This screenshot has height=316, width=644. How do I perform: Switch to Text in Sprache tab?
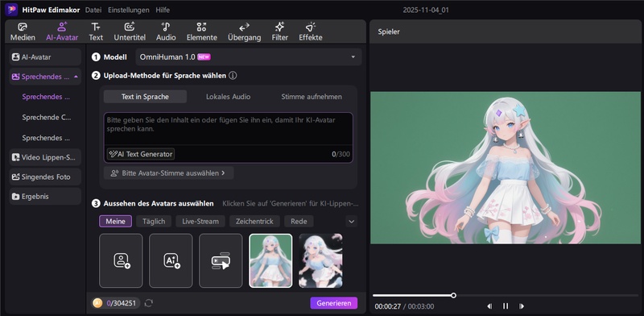145,97
